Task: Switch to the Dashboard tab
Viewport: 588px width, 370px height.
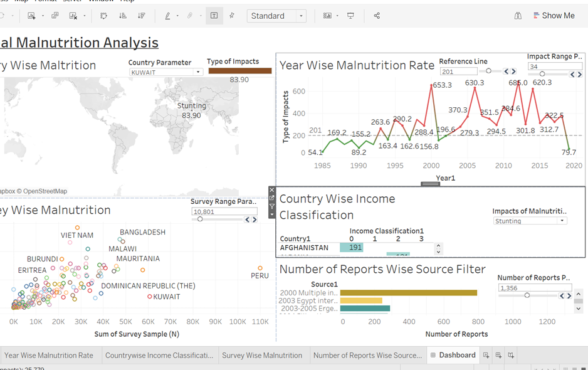Action: [453, 355]
